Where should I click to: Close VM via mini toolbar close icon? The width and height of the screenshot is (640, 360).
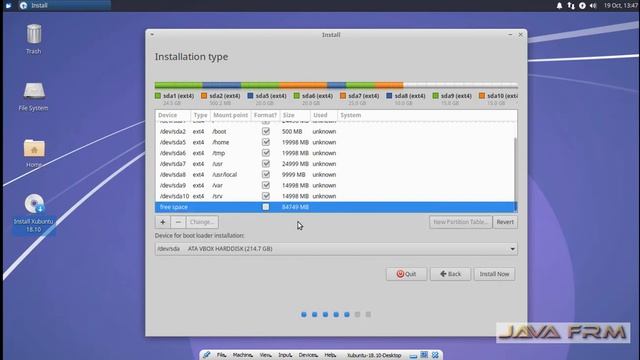click(x=435, y=355)
